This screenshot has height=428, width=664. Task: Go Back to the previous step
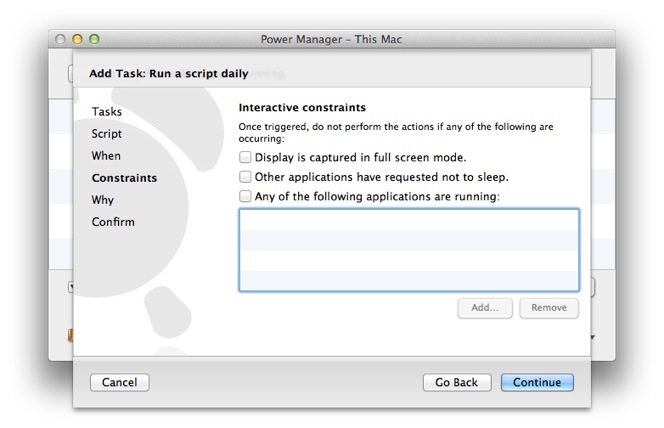point(457,382)
